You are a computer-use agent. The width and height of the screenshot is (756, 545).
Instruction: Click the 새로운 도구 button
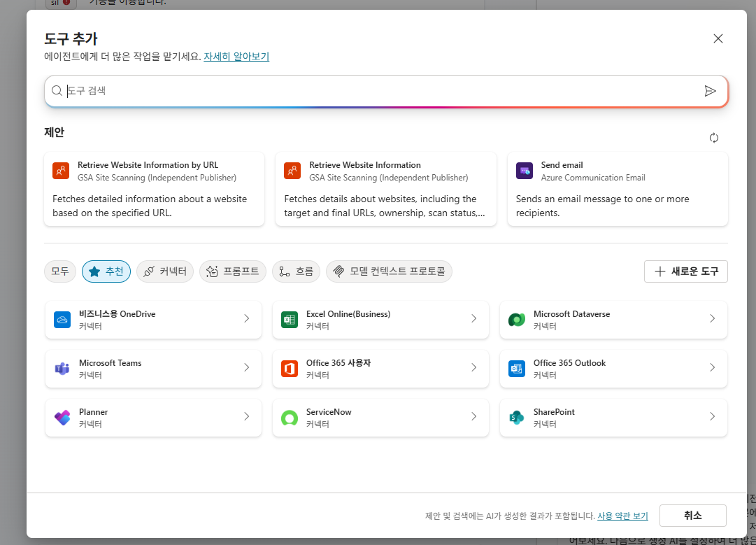pos(685,271)
